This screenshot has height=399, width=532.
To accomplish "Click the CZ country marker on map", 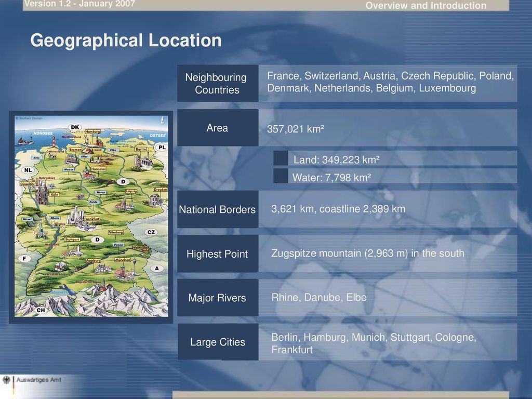I will tap(151, 232).
